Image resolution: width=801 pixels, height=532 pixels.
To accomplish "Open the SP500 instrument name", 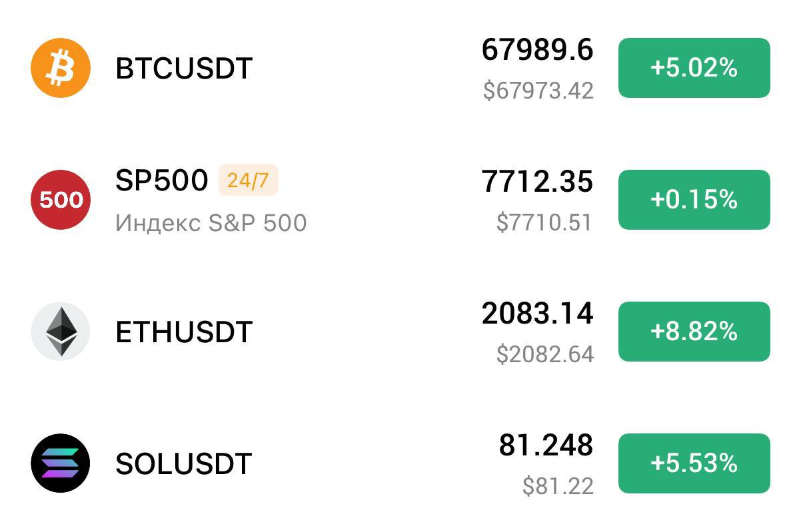I will [162, 180].
